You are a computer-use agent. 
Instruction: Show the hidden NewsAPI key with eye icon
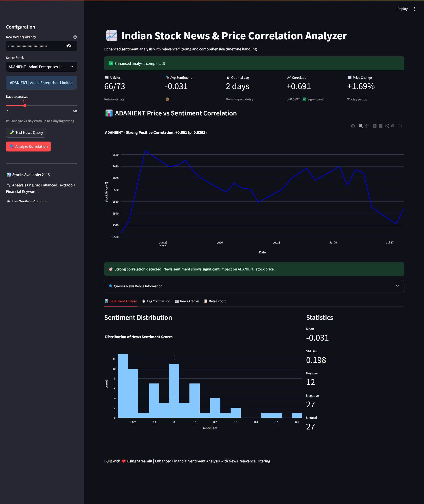pyautogui.click(x=69, y=46)
